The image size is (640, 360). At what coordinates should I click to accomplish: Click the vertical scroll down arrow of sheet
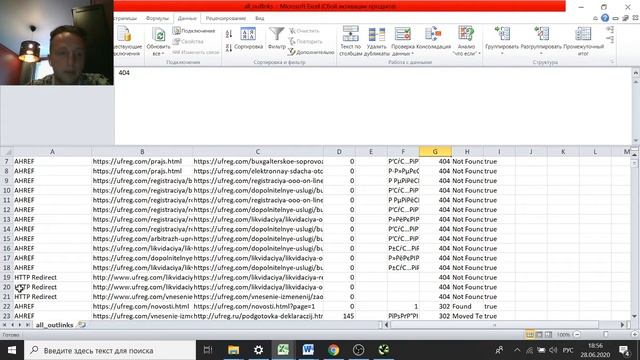pyautogui.click(x=635, y=316)
